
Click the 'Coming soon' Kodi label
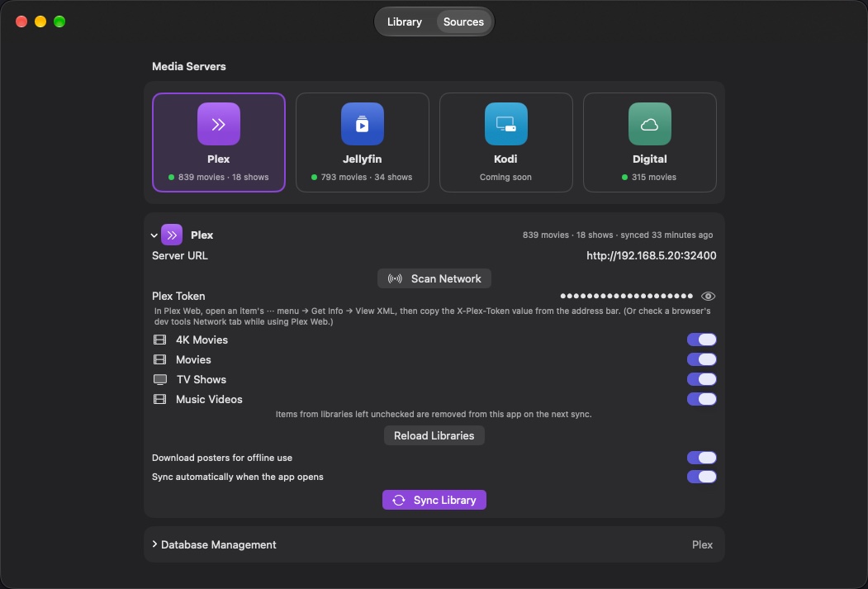coord(505,177)
